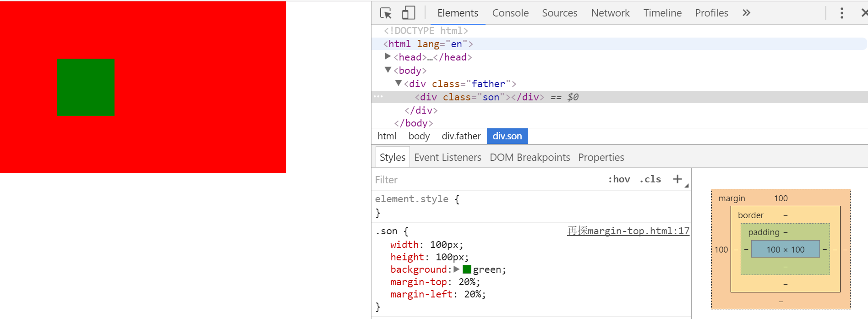
Task: Collapse the body element node
Action: (388, 70)
